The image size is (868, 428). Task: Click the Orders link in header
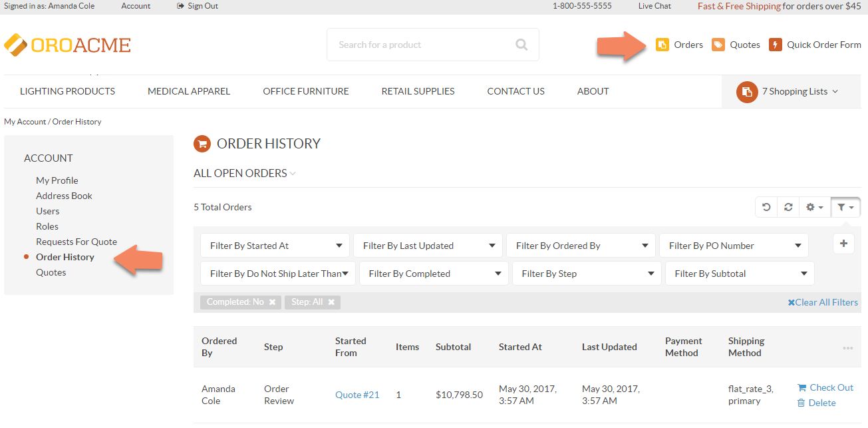point(688,45)
